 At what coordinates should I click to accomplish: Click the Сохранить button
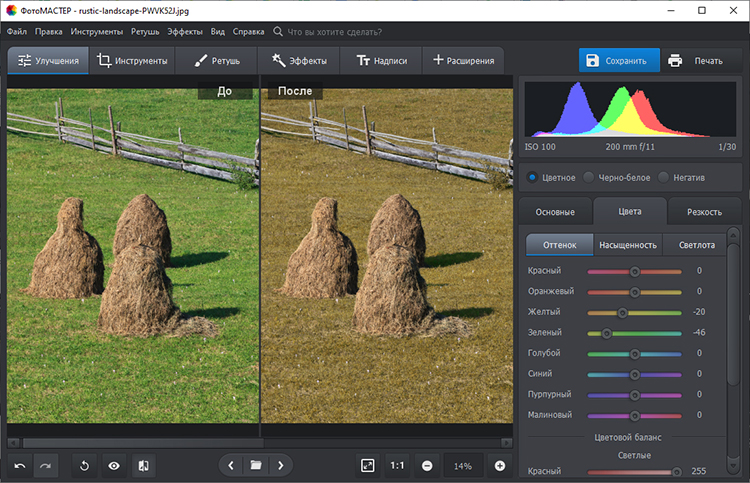tap(619, 60)
